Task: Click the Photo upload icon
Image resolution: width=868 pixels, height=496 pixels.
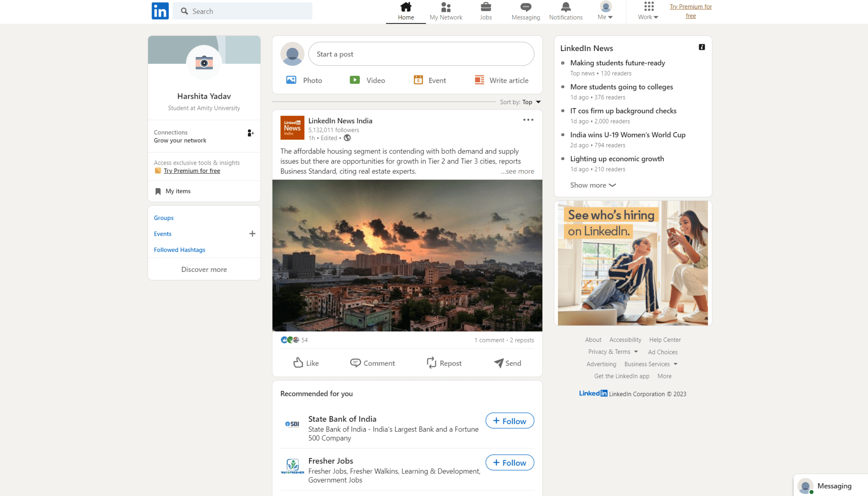Action: (x=291, y=80)
